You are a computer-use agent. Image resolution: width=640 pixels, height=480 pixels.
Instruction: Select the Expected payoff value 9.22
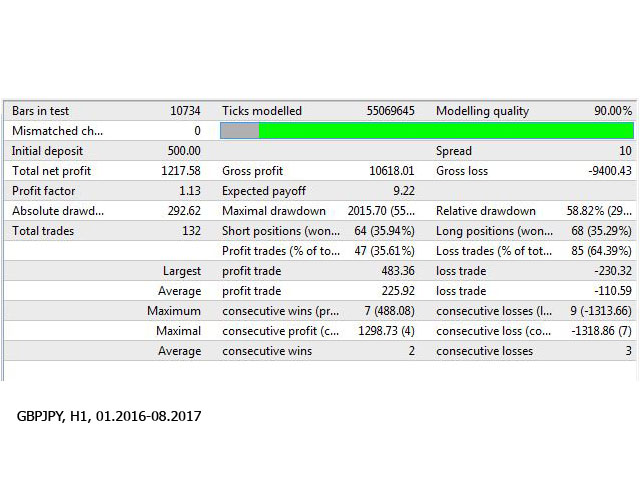click(x=402, y=191)
